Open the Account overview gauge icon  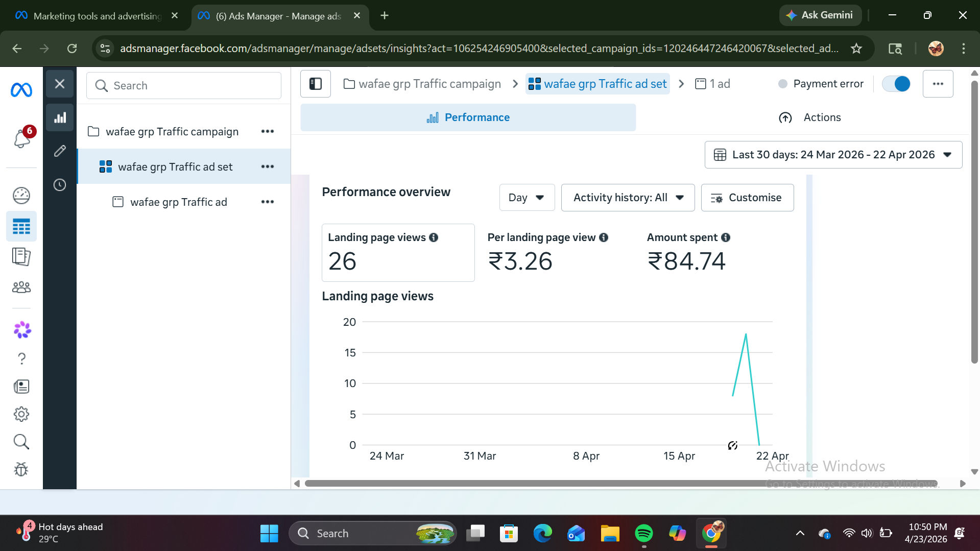tap(21, 195)
